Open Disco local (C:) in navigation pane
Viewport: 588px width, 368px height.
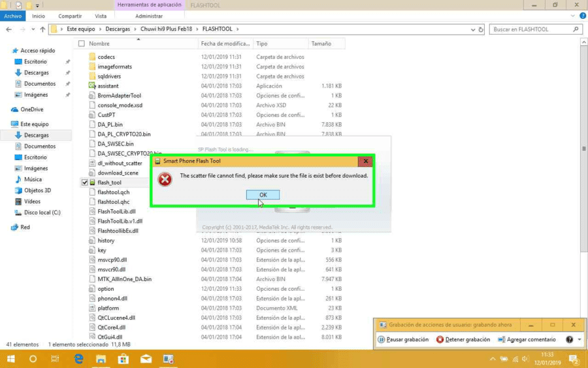pyautogui.click(x=42, y=212)
